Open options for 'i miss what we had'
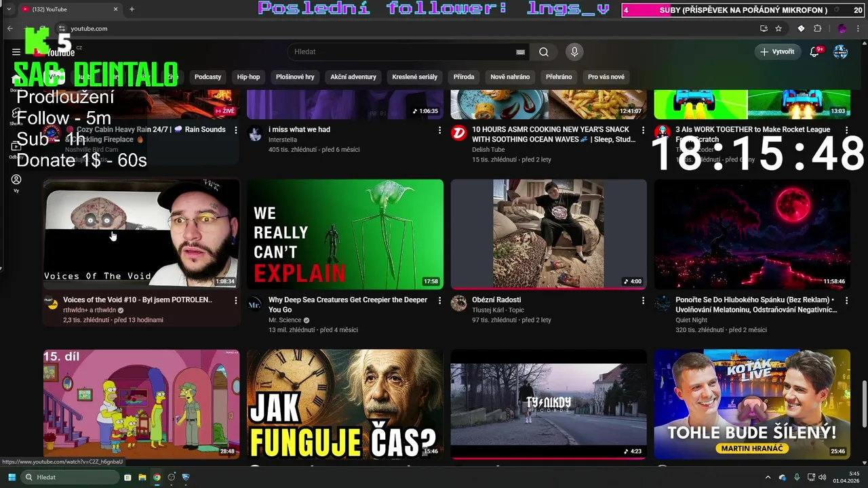Viewport: 868px width, 488px height. [439, 130]
